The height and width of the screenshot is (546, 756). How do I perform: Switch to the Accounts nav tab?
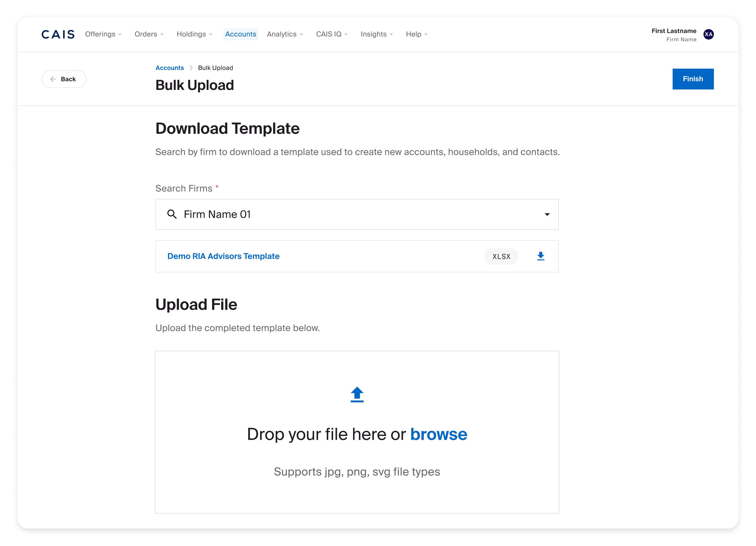pyautogui.click(x=240, y=34)
